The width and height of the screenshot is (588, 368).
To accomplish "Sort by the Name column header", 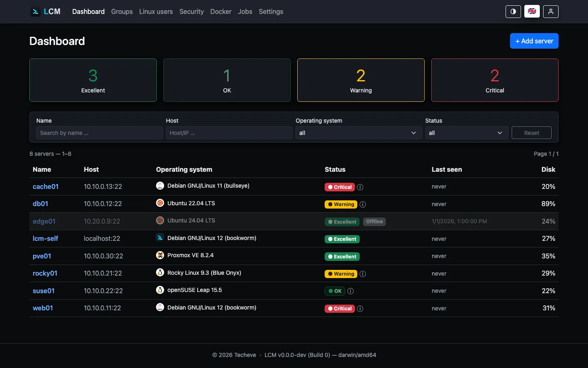I will (x=42, y=169).
